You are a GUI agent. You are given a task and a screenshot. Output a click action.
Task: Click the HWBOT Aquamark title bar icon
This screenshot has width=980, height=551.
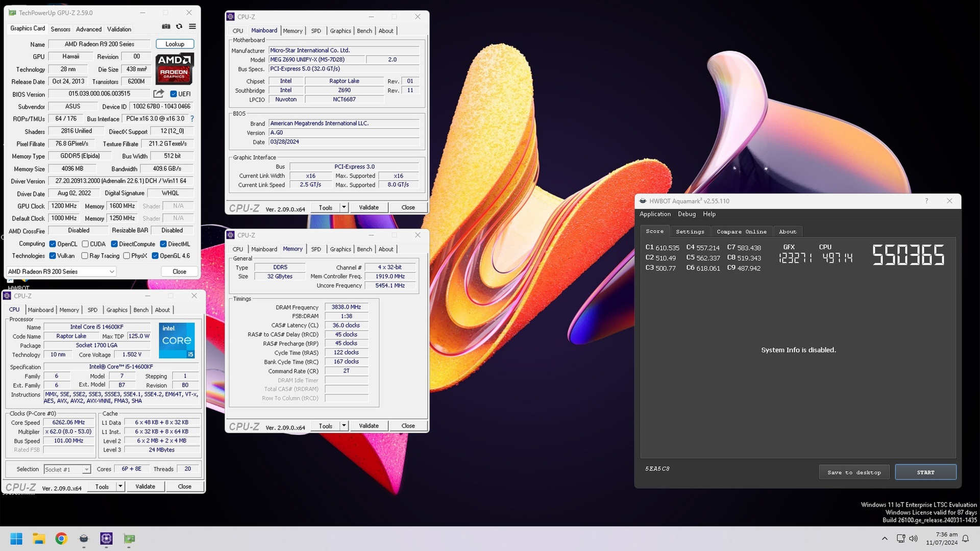click(643, 201)
